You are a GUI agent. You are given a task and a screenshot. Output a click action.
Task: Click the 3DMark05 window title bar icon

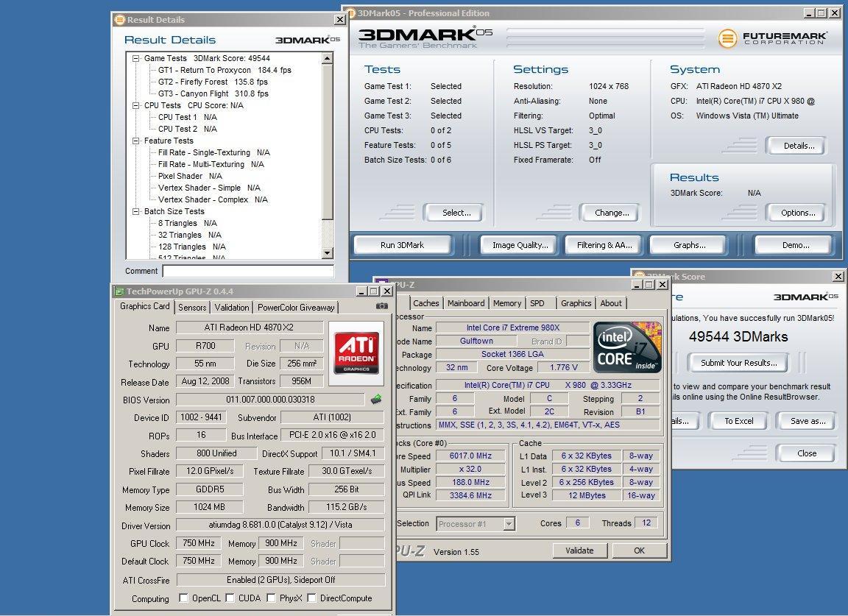350,13
